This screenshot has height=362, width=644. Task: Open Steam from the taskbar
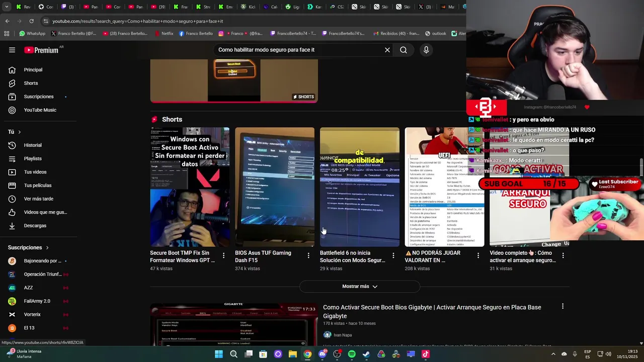coord(366,354)
